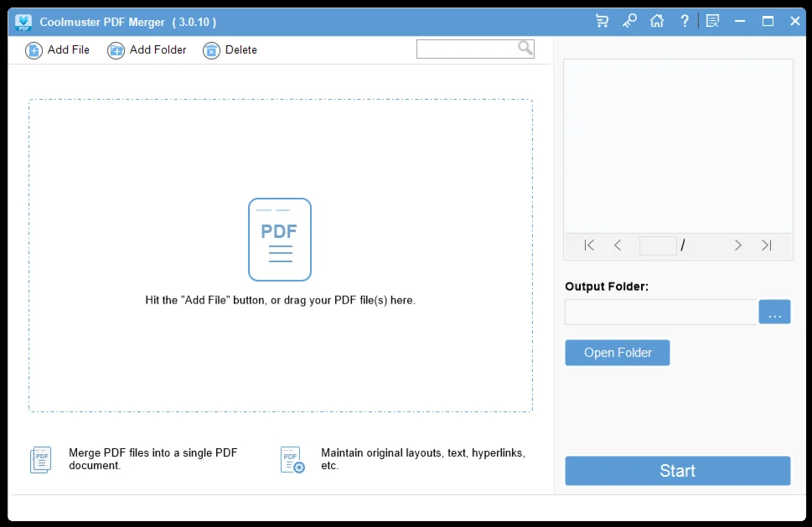Browse output folder with ellipsis button
Image resolution: width=812 pixels, height=527 pixels.
click(x=775, y=312)
